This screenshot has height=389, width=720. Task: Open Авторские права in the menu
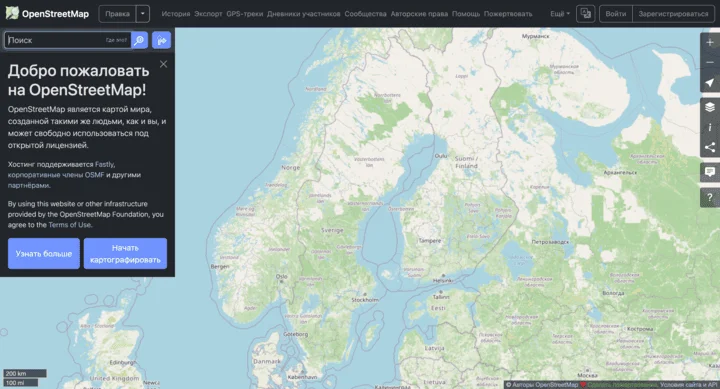419,14
